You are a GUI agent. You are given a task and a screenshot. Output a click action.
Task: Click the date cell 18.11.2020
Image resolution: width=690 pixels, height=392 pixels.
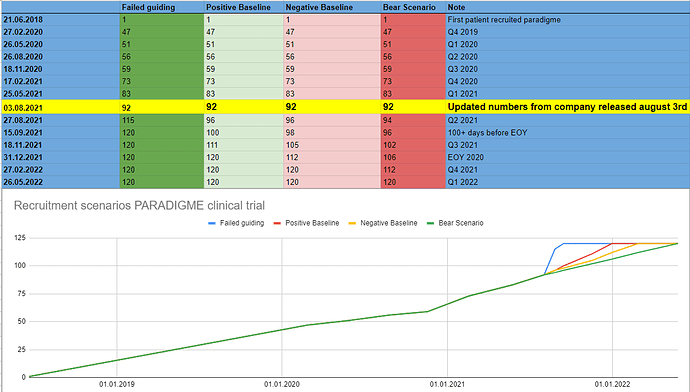[60, 69]
